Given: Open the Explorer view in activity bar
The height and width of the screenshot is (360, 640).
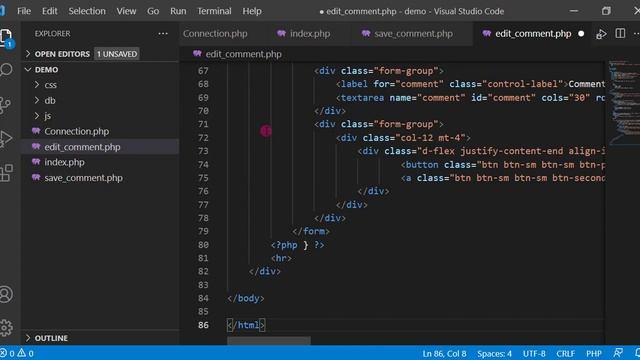Looking at the screenshot, I should click(x=7, y=38).
